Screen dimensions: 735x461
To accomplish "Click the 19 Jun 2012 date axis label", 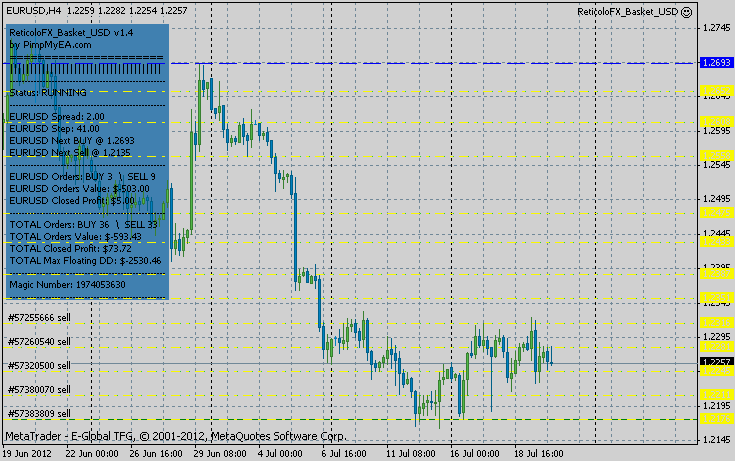I will click(27, 454).
